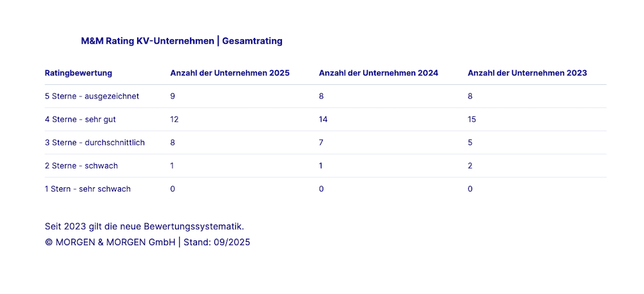The height and width of the screenshot is (294, 644).
Task: Select the '1 Stern - sehr schwach' row label
Action: (88, 189)
